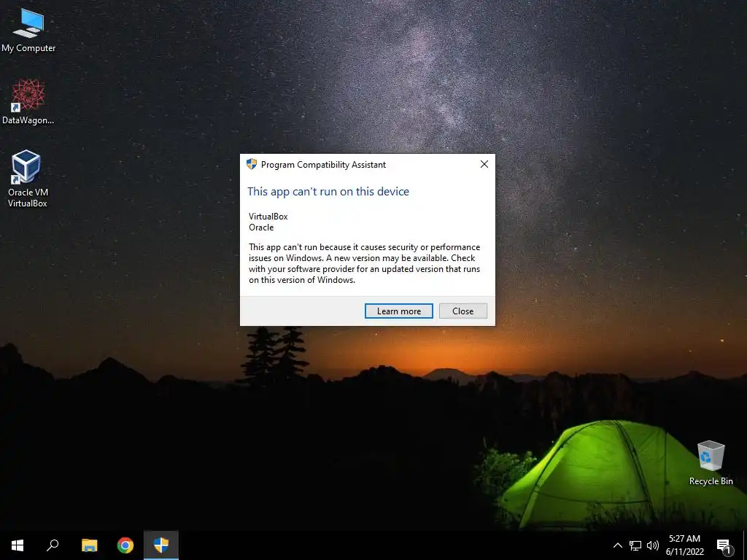Launch File Explorer from the taskbar
The height and width of the screenshot is (560, 747).
click(x=89, y=545)
